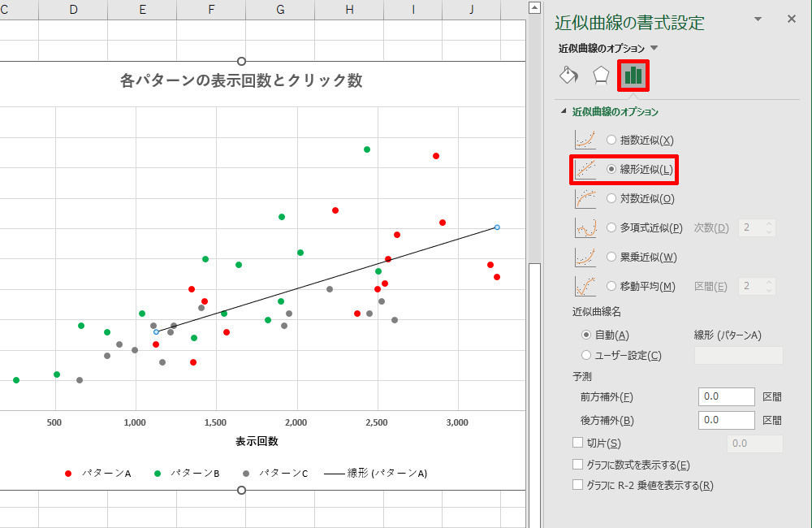
Task: Click the パターンC legend entry
Action: pos(275,473)
